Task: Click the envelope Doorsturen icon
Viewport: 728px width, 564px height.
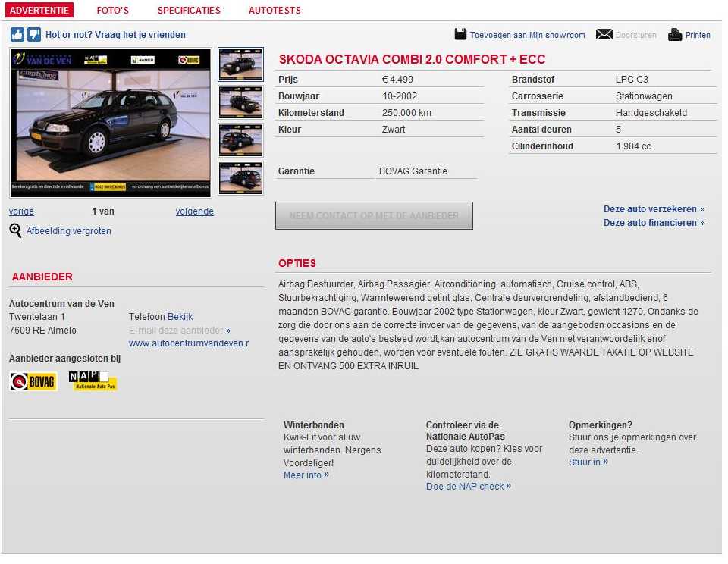Action: pos(604,34)
